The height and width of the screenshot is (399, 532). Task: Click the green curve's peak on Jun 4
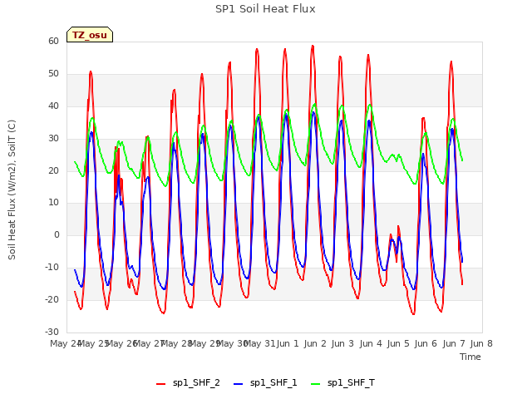[x=370, y=105]
